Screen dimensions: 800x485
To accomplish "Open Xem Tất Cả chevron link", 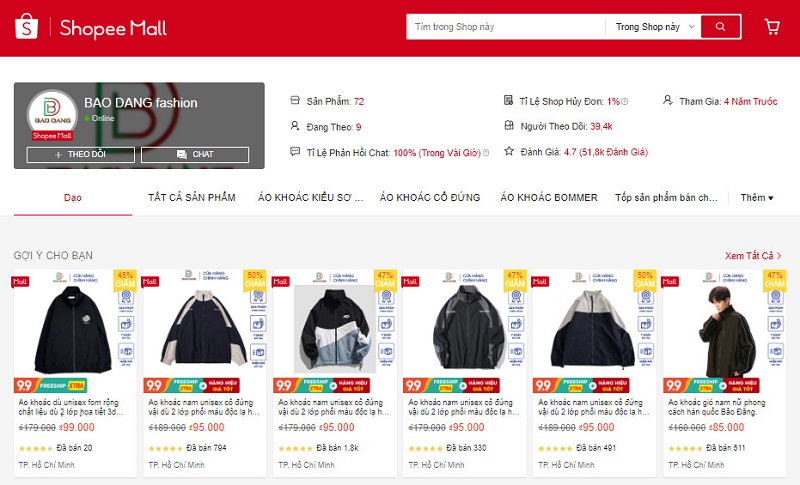I will pos(753,256).
